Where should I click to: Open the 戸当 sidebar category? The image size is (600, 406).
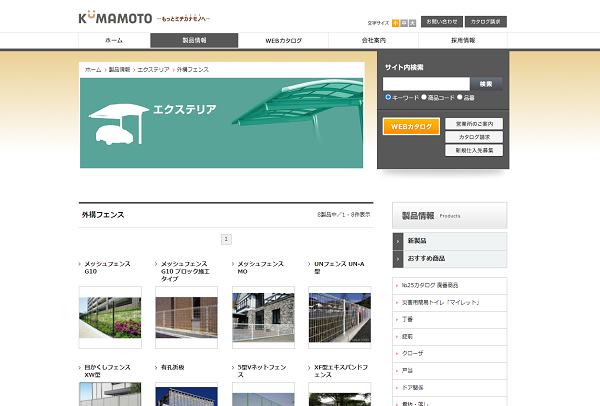click(450, 371)
